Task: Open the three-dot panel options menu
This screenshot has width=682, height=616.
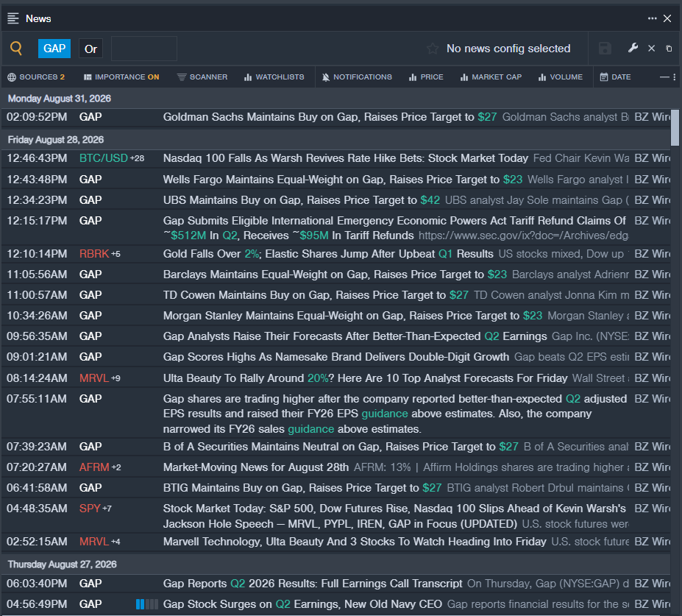Action: (652, 18)
